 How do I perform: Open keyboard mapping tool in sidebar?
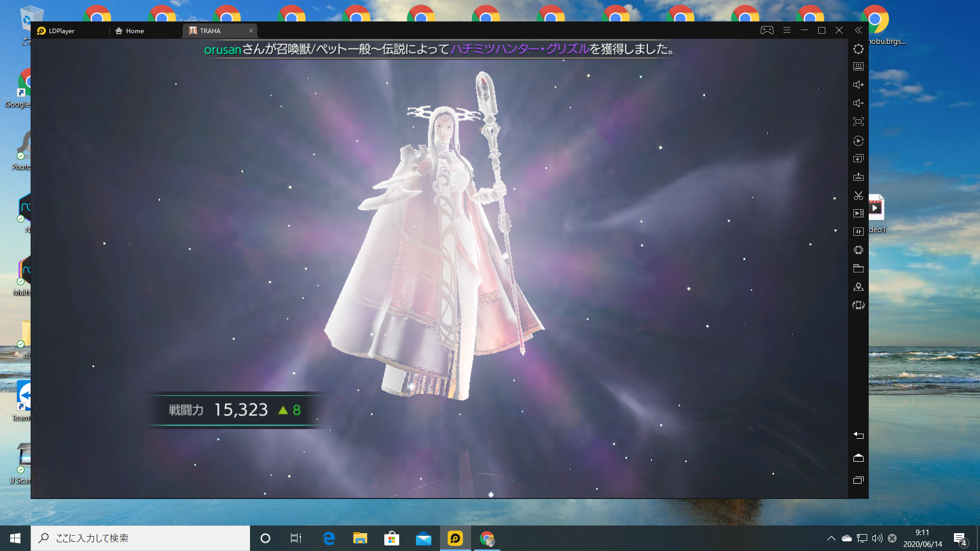click(x=859, y=66)
